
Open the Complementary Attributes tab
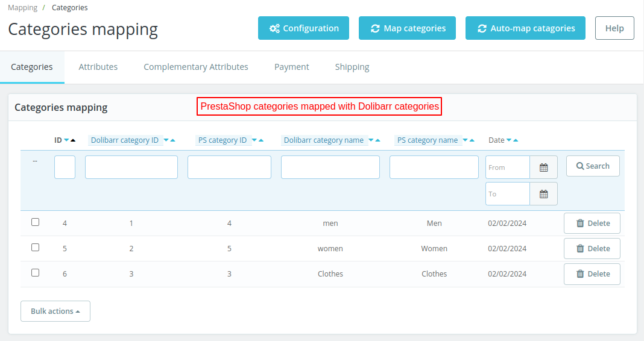point(196,67)
